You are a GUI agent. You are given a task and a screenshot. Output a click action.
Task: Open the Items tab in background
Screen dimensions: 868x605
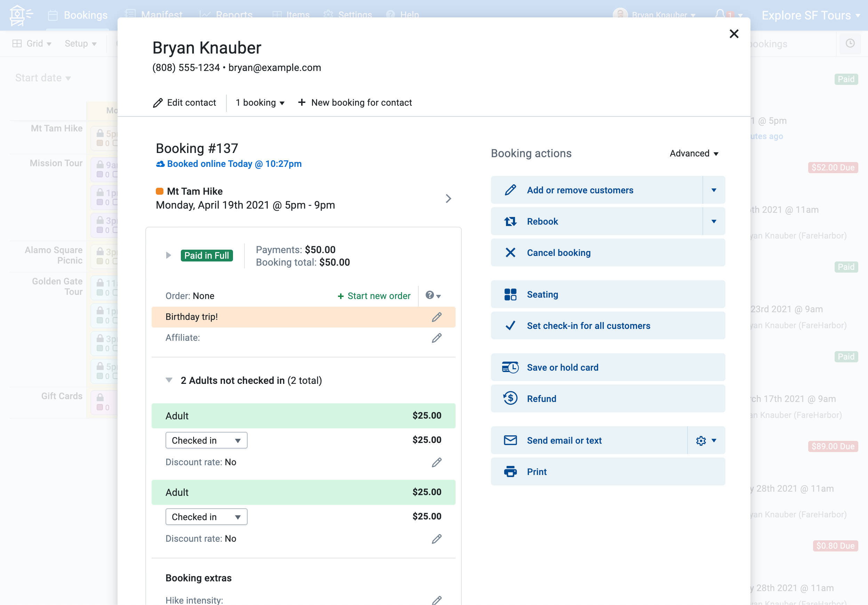coord(291,15)
